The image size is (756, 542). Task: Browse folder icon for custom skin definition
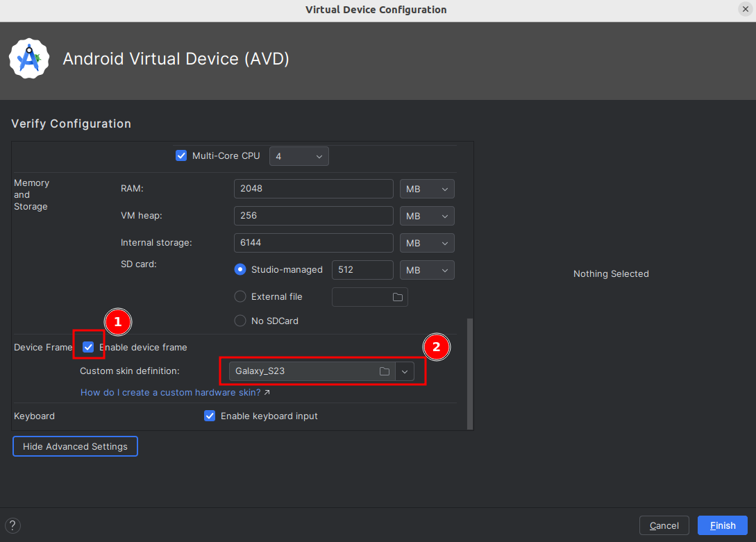[385, 371]
